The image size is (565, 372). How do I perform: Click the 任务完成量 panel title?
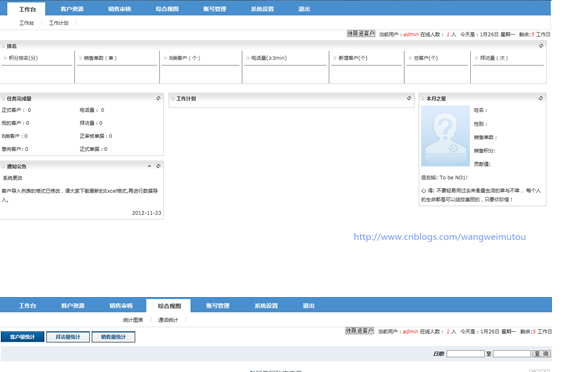tap(19, 98)
